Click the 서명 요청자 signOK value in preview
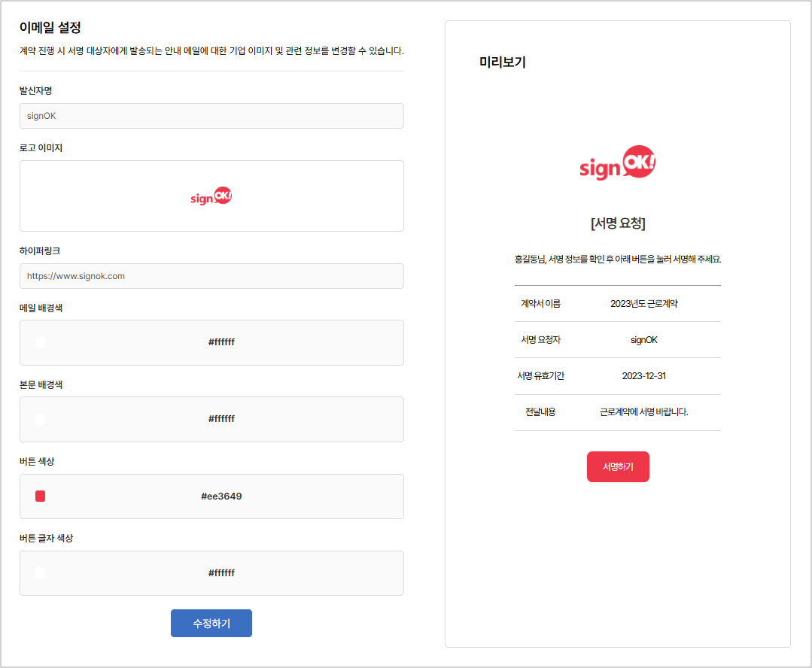Screen dimensions: 812x668 pos(643,340)
